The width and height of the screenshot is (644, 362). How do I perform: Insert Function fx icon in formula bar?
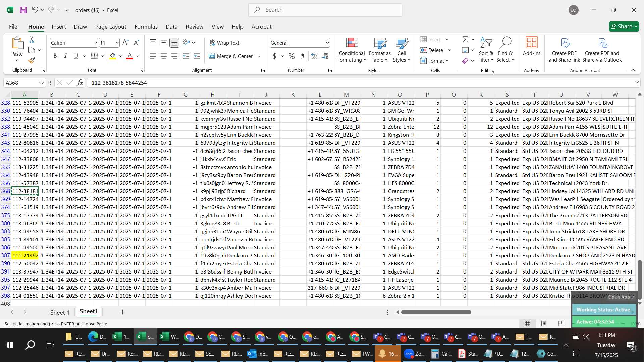pyautogui.click(x=80, y=83)
